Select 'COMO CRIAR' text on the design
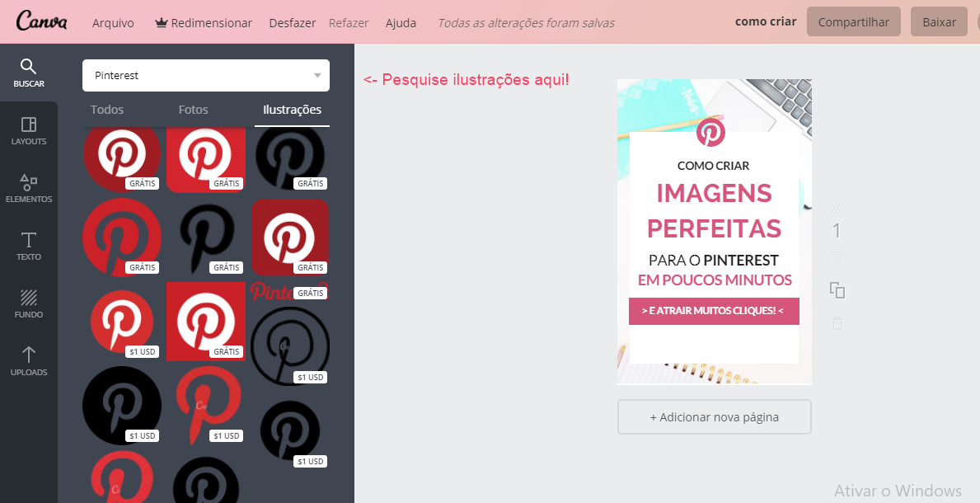The image size is (980, 503). pos(713,166)
